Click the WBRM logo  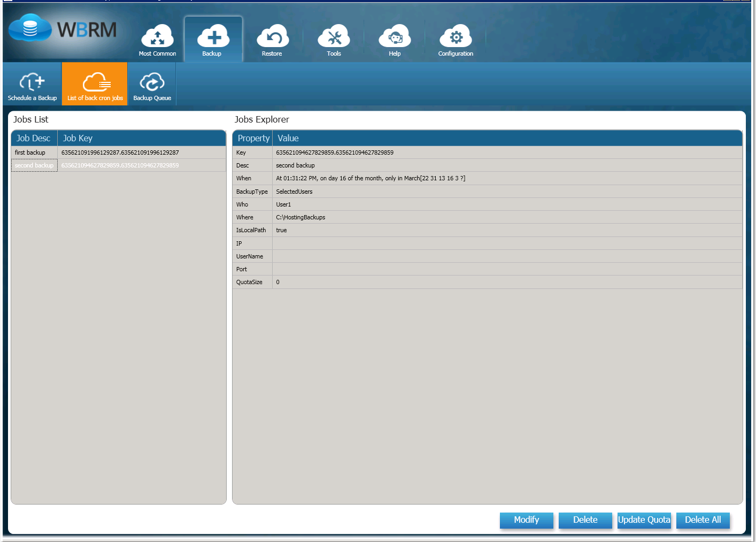click(x=63, y=29)
